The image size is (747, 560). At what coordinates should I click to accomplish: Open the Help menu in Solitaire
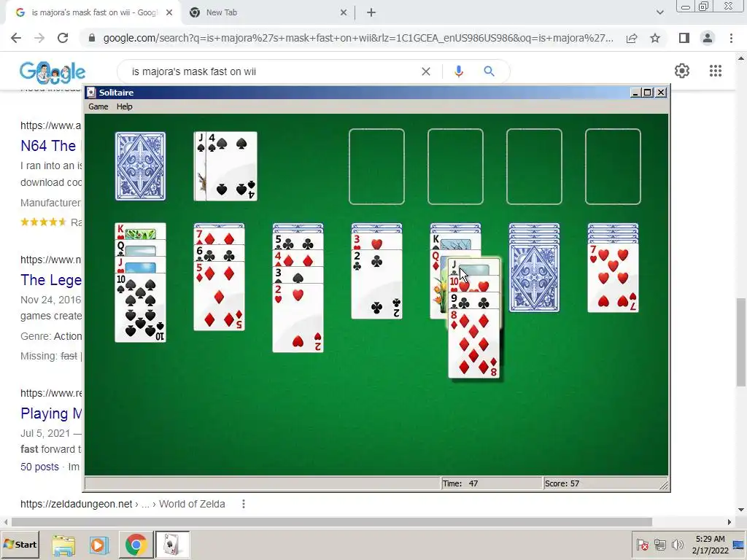click(124, 106)
